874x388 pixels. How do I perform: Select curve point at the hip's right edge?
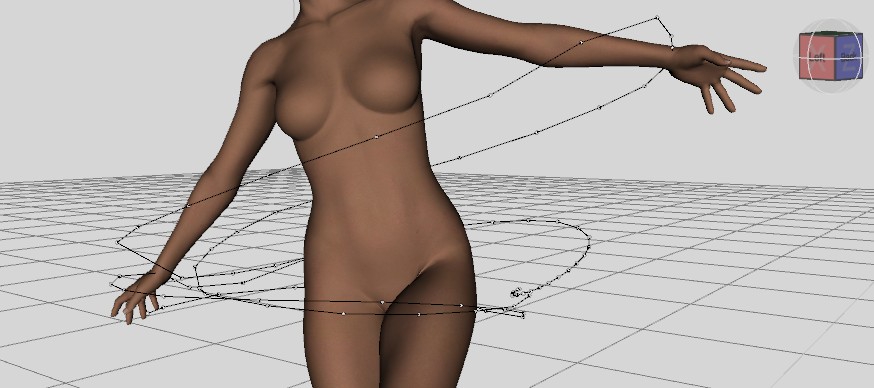point(461,305)
